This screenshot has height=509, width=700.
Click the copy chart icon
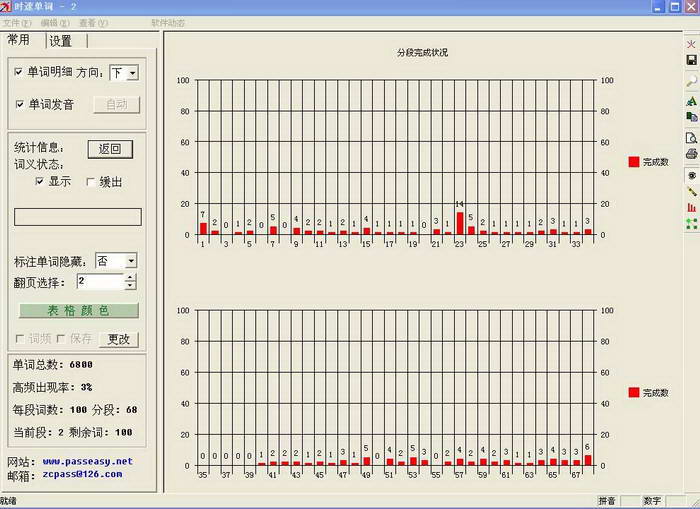(x=691, y=117)
